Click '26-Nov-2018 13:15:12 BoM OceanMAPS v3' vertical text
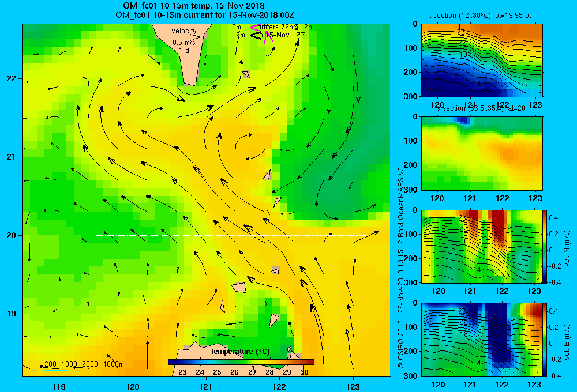 coord(401,239)
